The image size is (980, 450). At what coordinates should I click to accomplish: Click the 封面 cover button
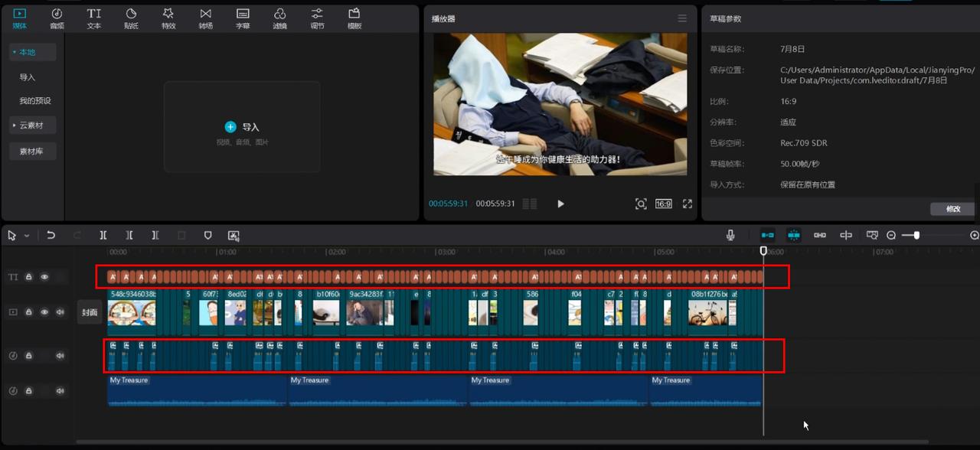[x=90, y=312]
